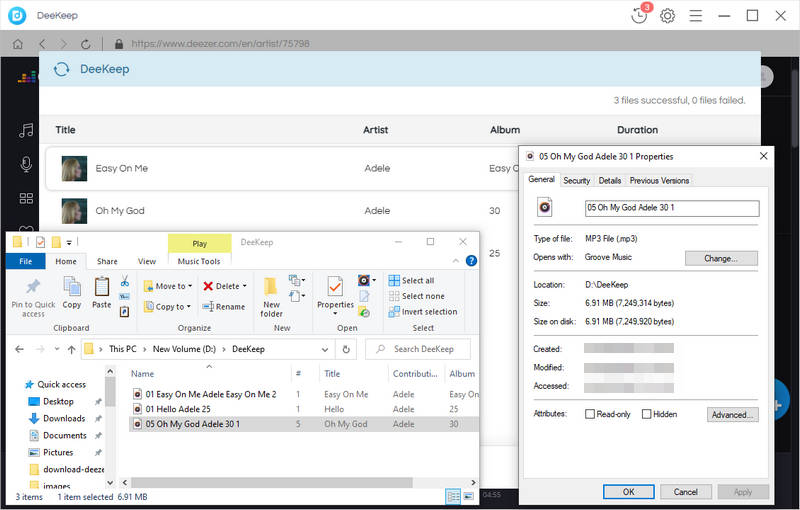Navigate back in DeeKeep browser bar
Image resolution: width=800 pixels, height=510 pixels.
42,44
